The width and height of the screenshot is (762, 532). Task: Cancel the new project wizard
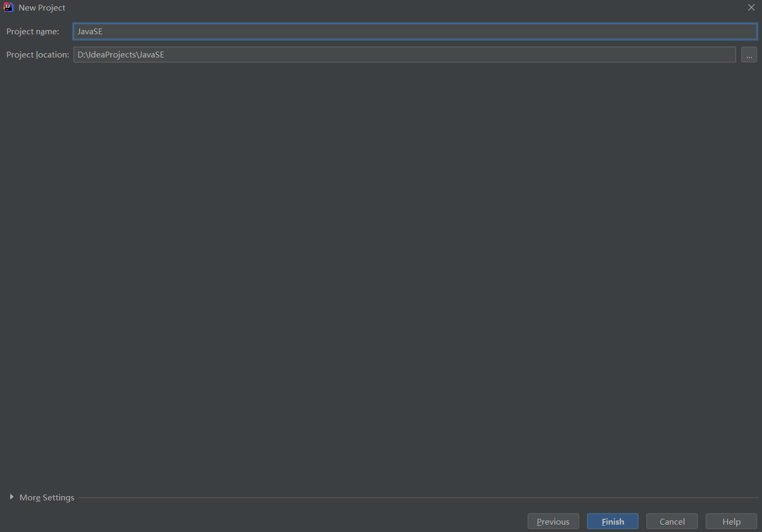coord(672,521)
